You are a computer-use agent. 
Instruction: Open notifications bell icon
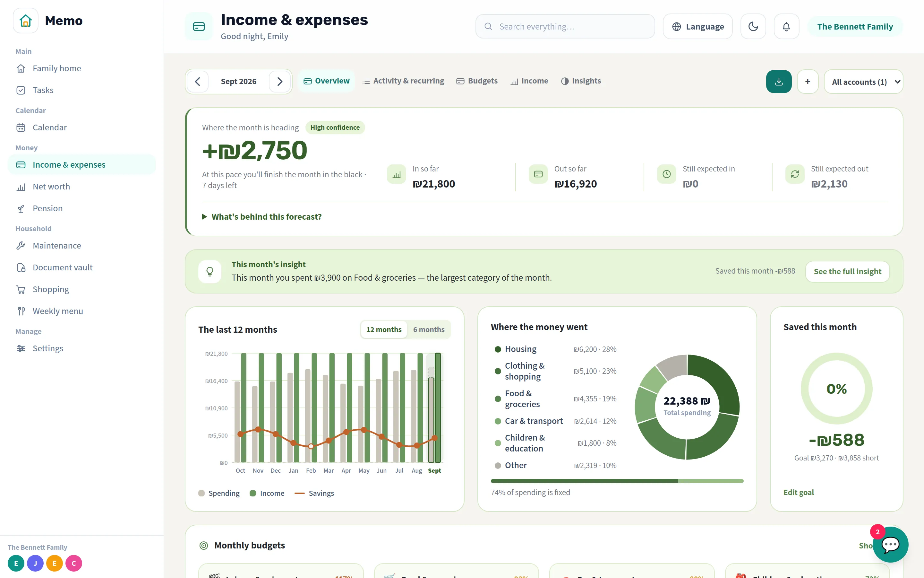click(x=786, y=26)
